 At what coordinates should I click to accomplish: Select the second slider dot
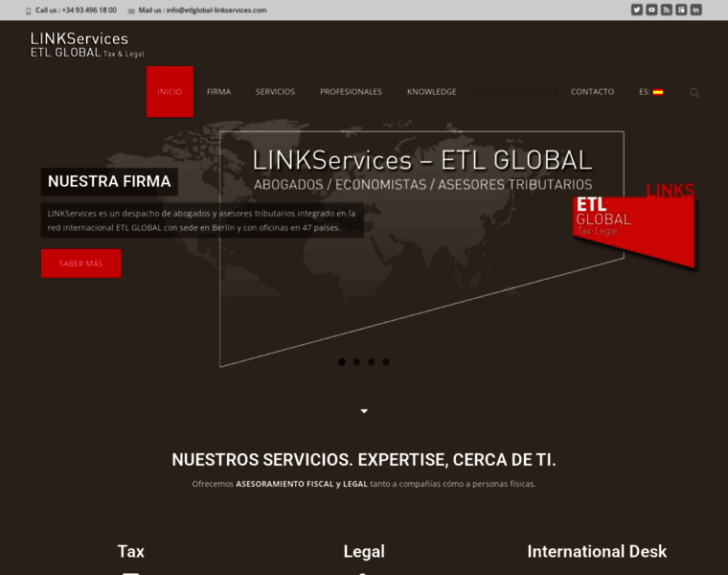click(x=356, y=362)
